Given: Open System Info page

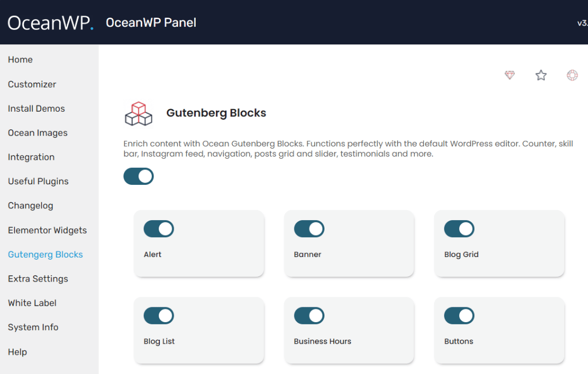Looking at the screenshot, I should (33, 327).
